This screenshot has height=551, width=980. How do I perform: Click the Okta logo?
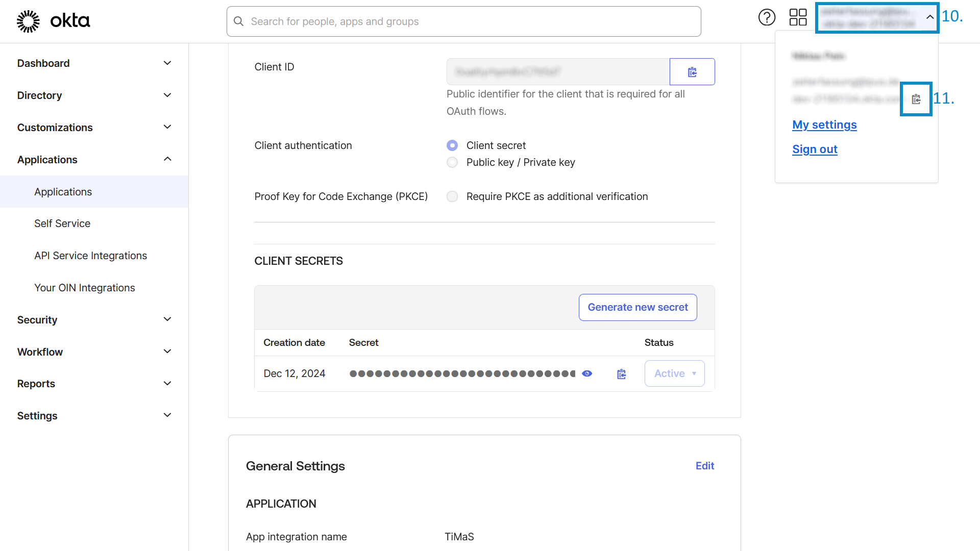tap(53, 21)
